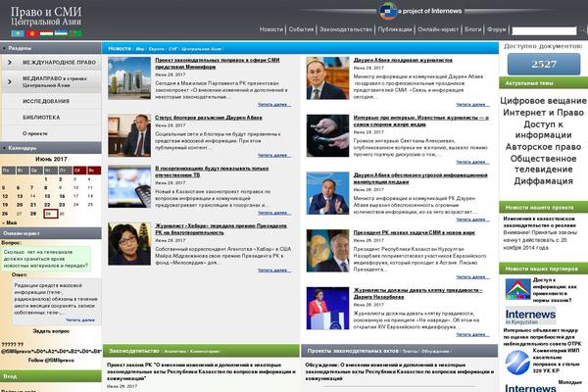Open the Форум menu item

[497, 29]
